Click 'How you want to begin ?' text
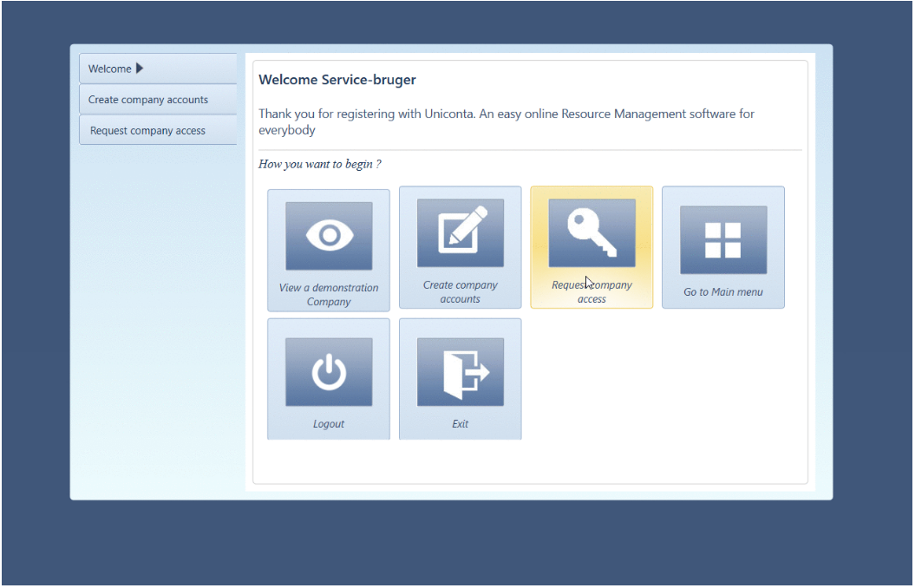The height and width of the screenshot is (588, 915). [x=320, y=164]
